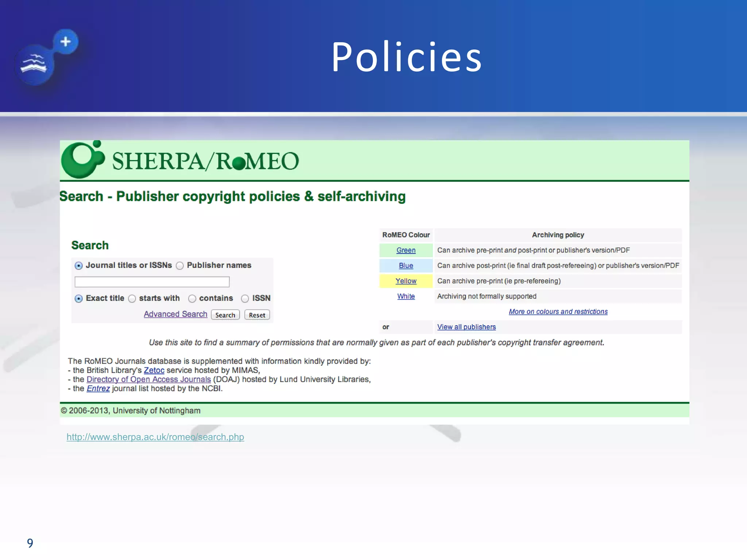Open More on colours and restrictions link
747x560 pixels.
[x=558, y=311]
